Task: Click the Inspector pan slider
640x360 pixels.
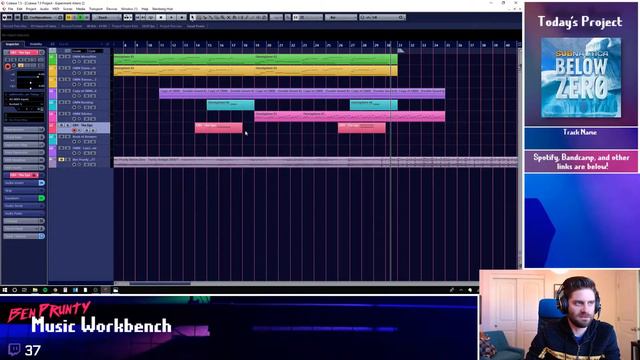Action: [30, 83]
